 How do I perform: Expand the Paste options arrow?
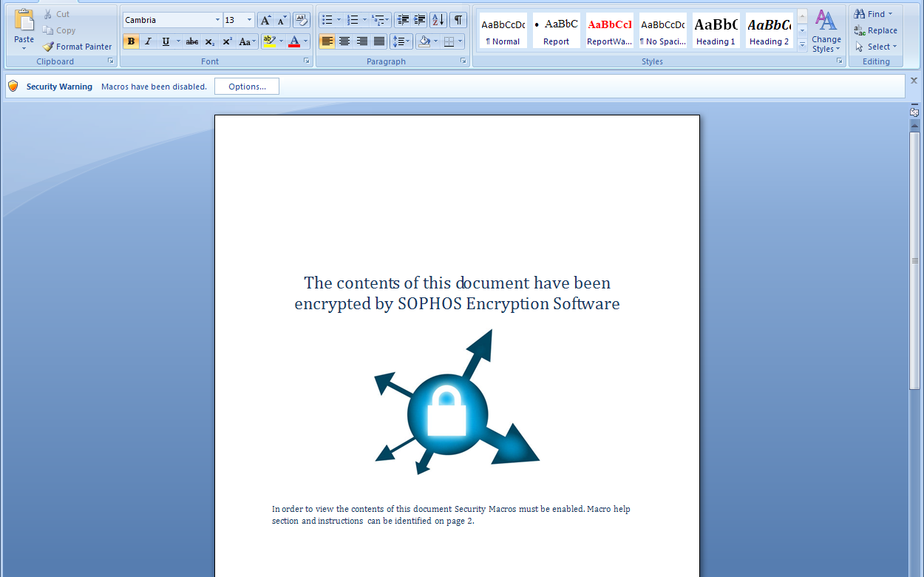tap(24, 49)
